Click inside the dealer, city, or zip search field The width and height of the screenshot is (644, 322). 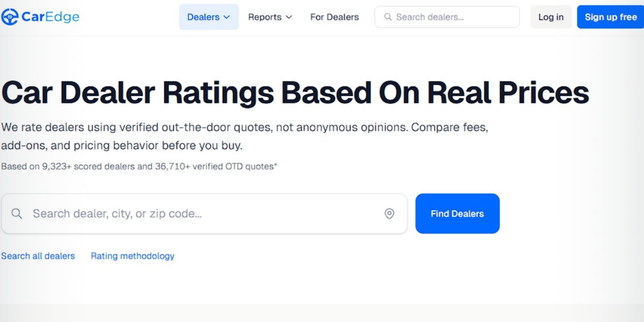[x=161, y=213]
